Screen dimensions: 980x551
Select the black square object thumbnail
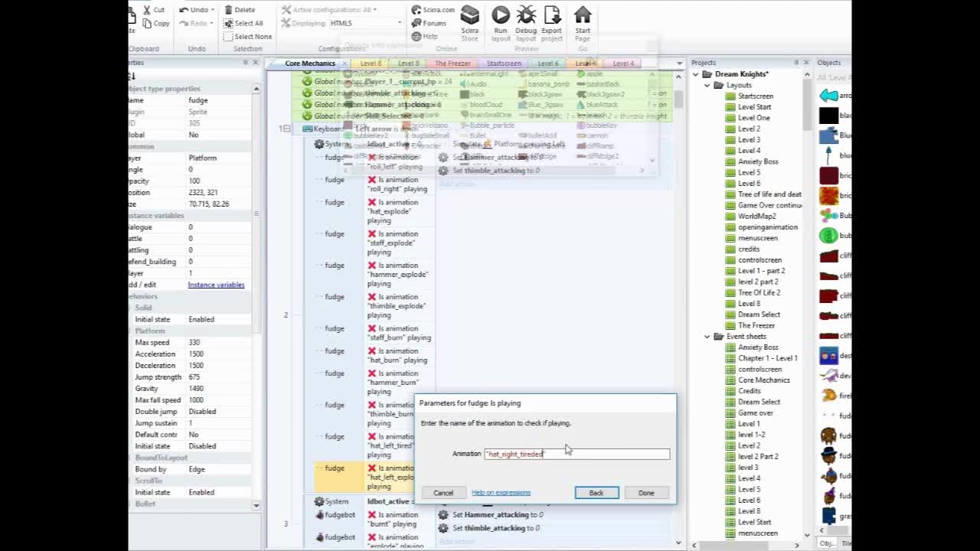[x=828, y=116]
